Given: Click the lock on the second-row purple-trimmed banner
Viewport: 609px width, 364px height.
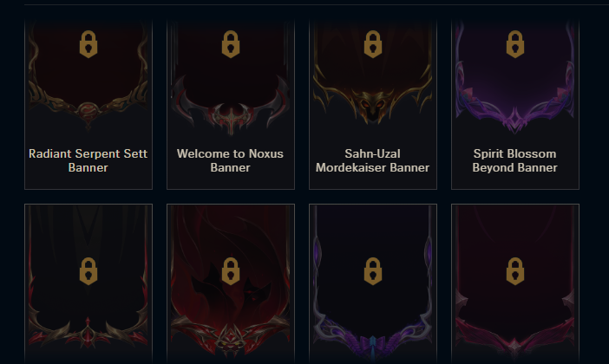Looking at the screenshot, I should 372,271.
